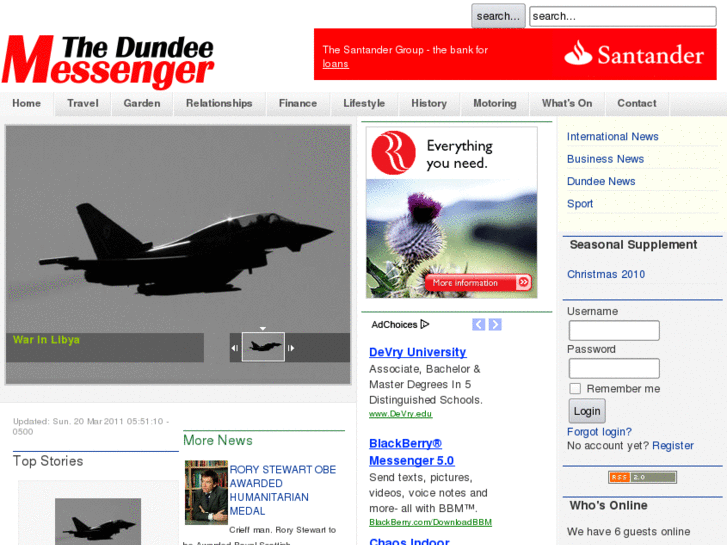Click the Register link
The image size is (727, 545).
tap(673, 446)
